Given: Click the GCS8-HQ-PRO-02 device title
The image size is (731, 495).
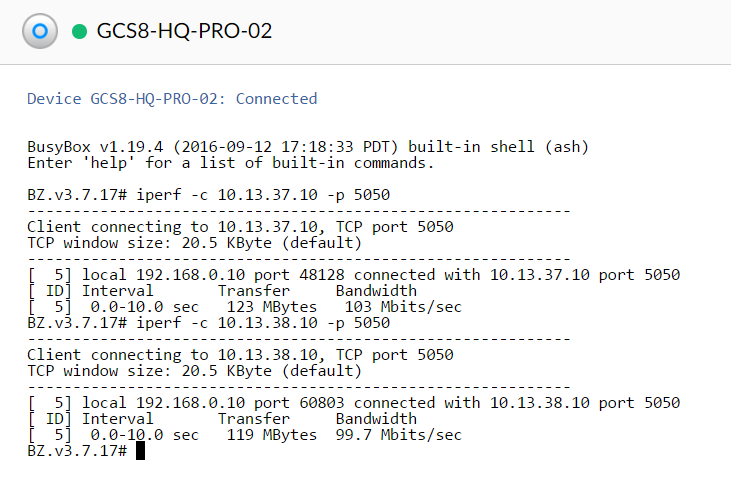Looking at the screenshot, I should tap(184, 31).
